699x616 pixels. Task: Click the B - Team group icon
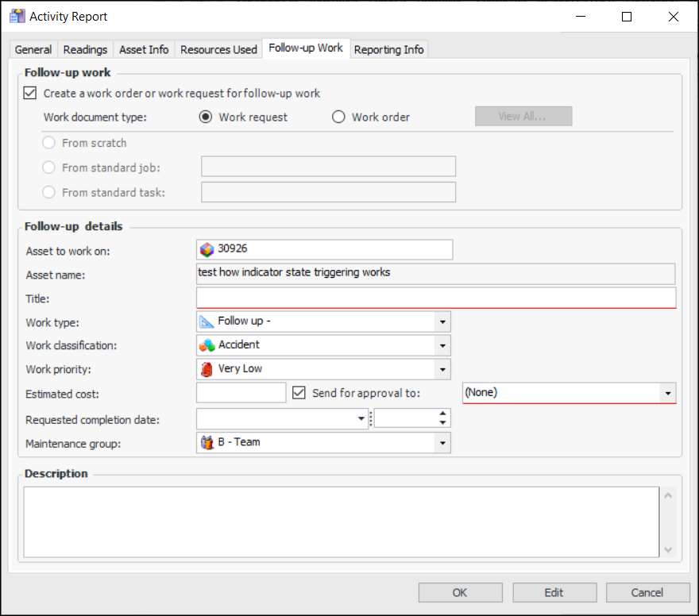point(207,442)
